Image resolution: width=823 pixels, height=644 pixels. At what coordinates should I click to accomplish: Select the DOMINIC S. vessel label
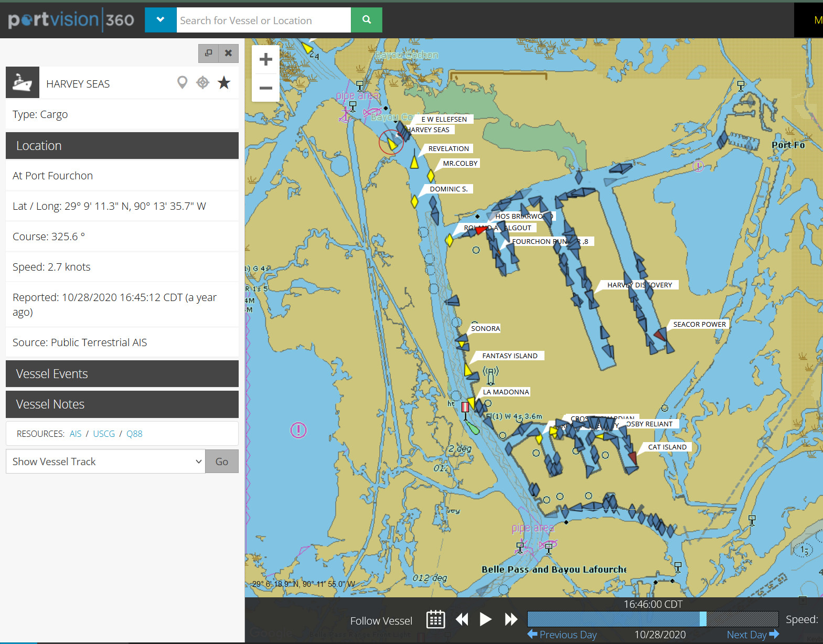pyautogui.click(x=448, y=189)
